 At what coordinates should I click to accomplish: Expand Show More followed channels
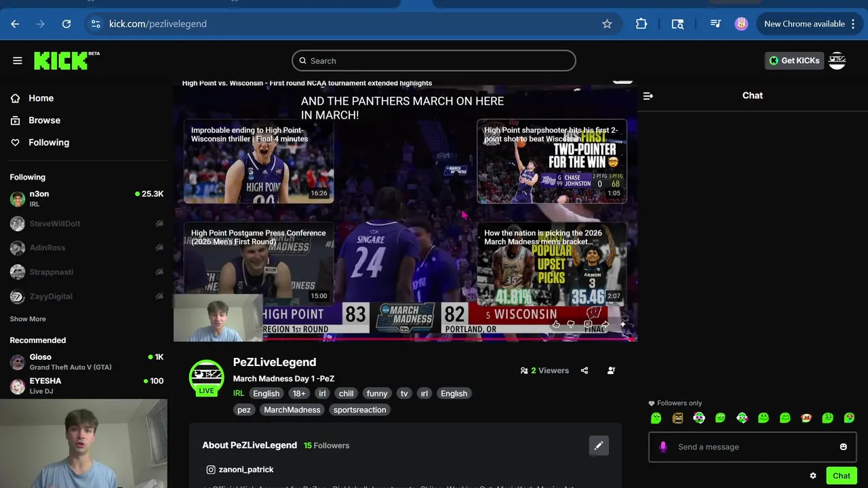pyautogui.click(x=28, y=319)
